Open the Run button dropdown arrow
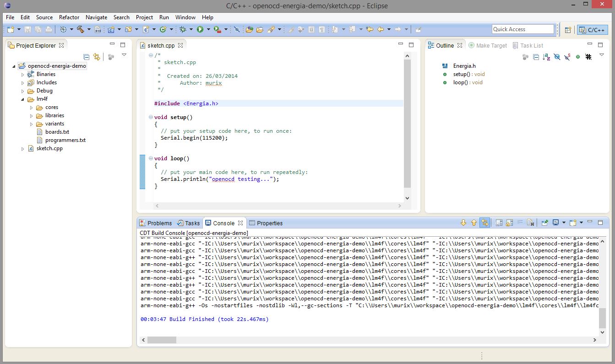615x364 pixels. tap(208, 29)
